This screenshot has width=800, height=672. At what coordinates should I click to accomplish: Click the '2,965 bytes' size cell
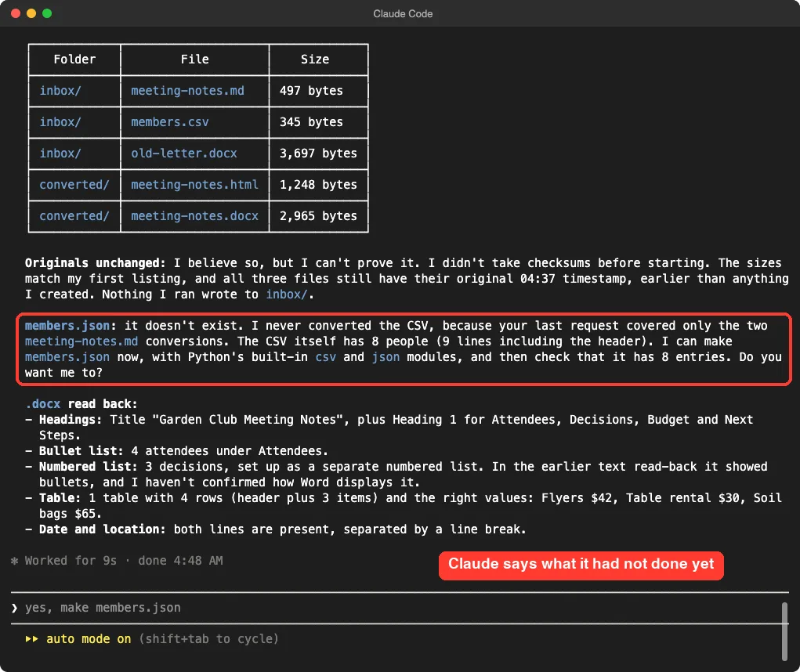[318, 216]
